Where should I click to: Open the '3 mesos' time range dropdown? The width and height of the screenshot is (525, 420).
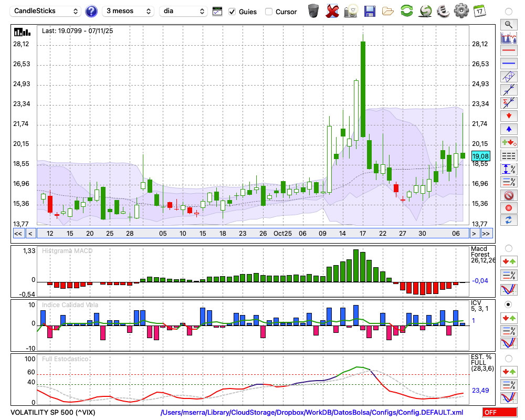(x=128, y=11)
